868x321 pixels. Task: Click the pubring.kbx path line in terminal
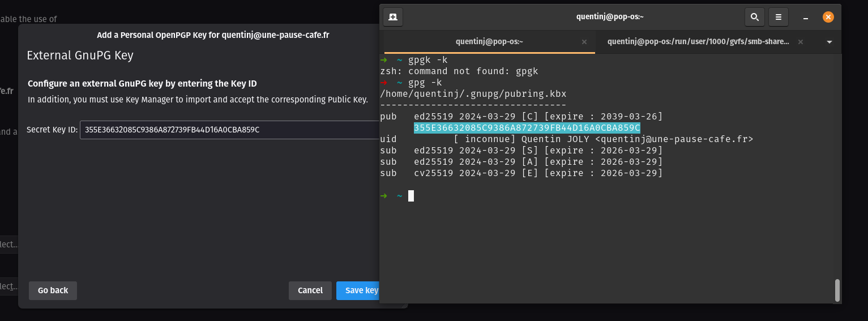473,94
